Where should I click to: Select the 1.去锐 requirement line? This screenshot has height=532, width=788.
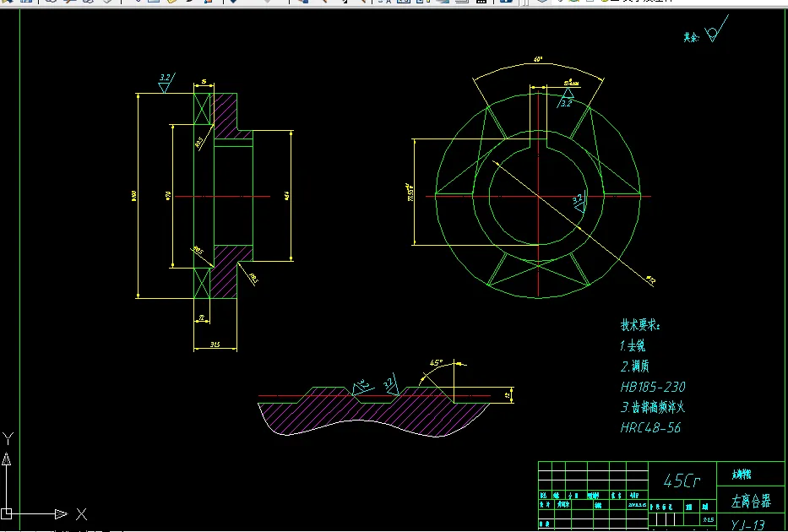[633, 345]
